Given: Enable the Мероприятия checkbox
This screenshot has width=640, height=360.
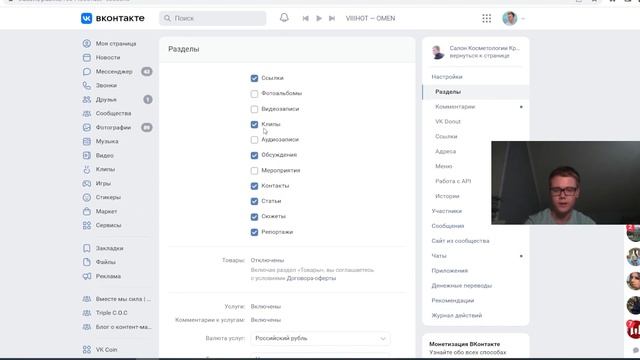Looking at the screenshot, I should click(x=254, y=171).
